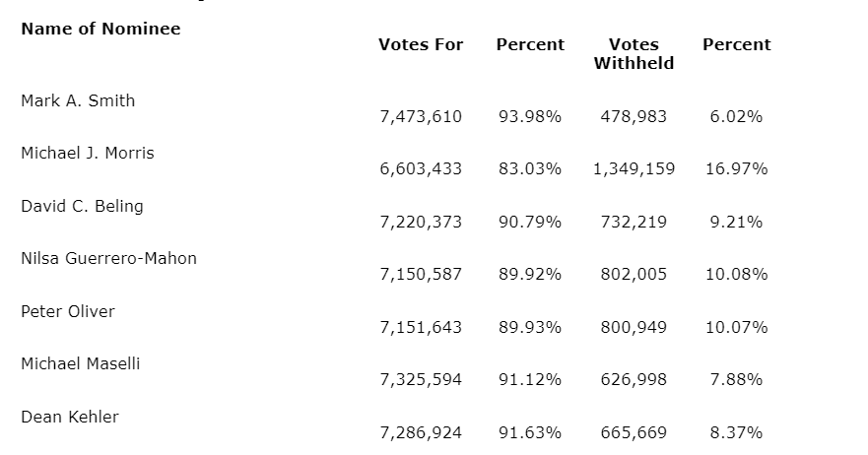This screenshot has width=868, height=455.
Task: Select the nominee name Michael J. Morris
Action: click(88, 153)
